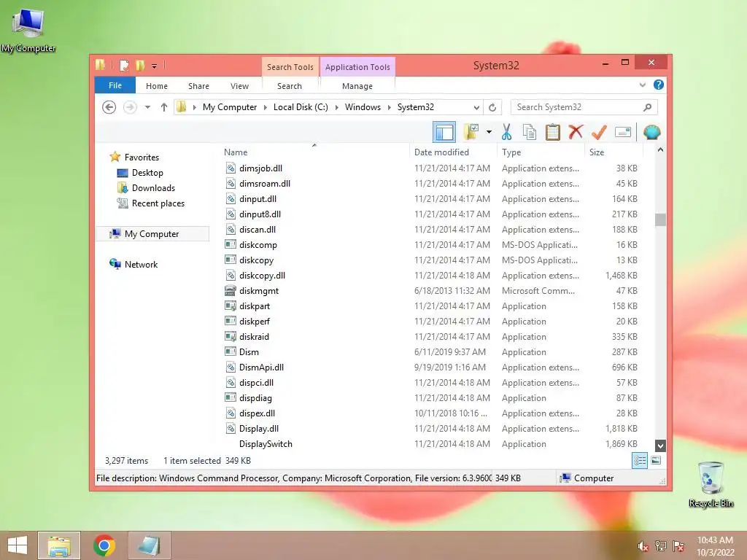Select the dimsjob.dll file
Image resolution: width=747 pixels, height=560 pixels.
click(x=260, y=168)
